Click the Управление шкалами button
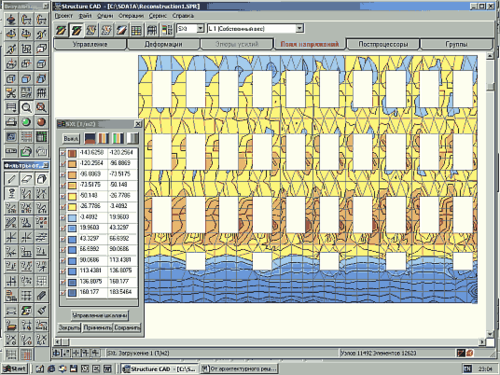 coord(100,315)
